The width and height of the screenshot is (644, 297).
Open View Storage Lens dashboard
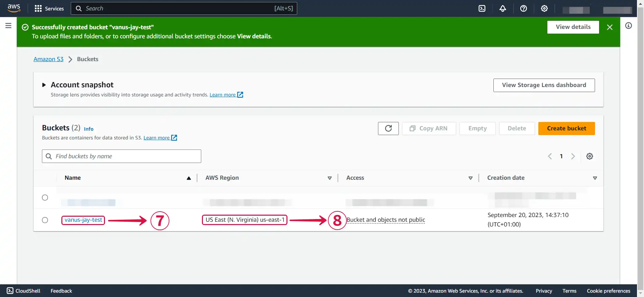[544, 85]
